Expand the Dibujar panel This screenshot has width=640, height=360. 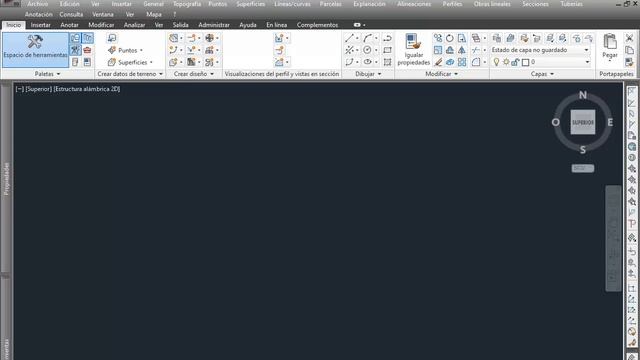(368, 74)
